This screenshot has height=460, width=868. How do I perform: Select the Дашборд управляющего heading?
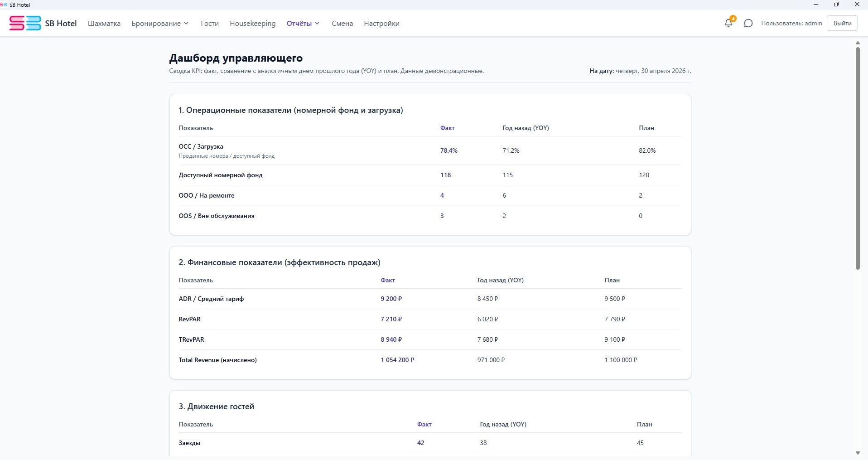click(236, 58)
